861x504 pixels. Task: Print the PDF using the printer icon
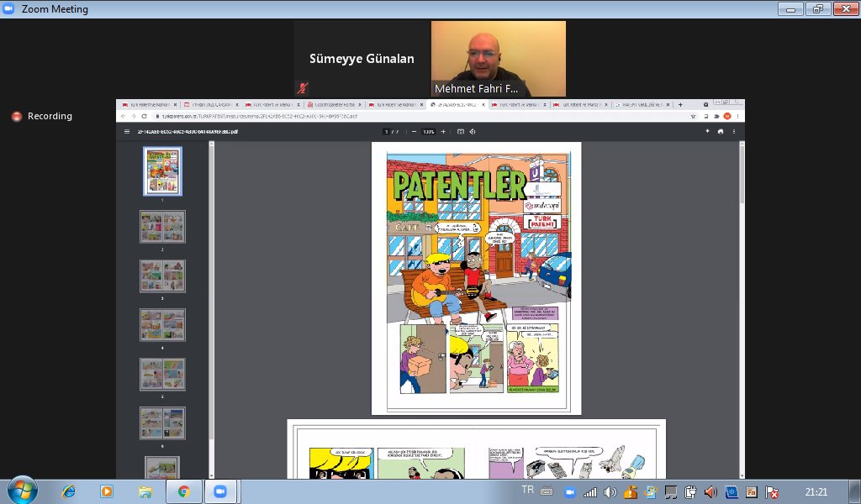tap(721, 132)
